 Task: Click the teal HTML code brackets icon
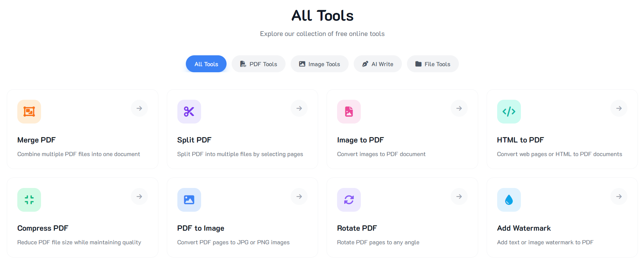[509, 112]
